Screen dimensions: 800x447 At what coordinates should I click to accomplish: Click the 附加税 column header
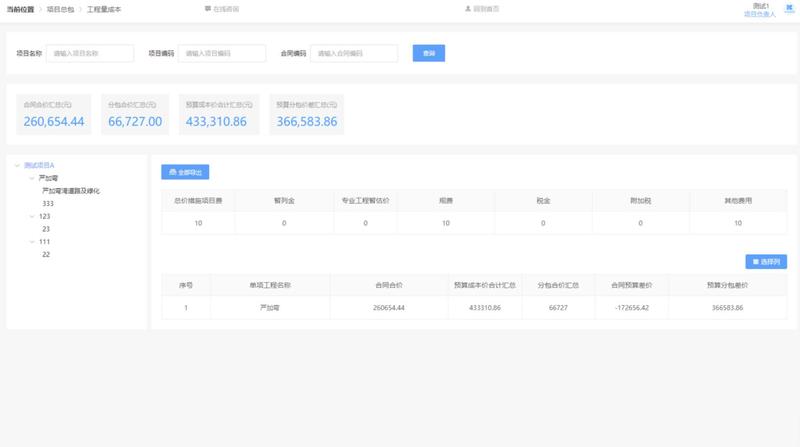tap(641, 201)
